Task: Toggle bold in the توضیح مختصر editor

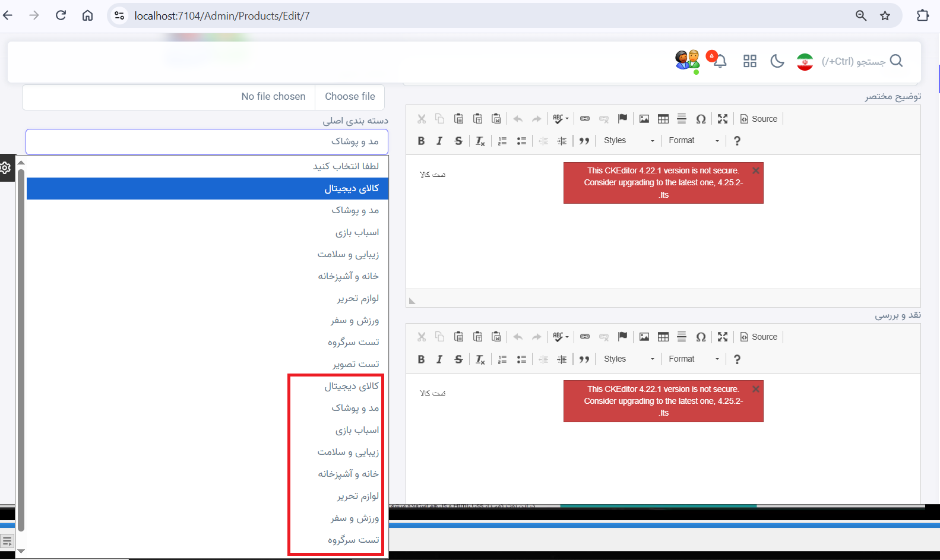Action: [421, 141]
